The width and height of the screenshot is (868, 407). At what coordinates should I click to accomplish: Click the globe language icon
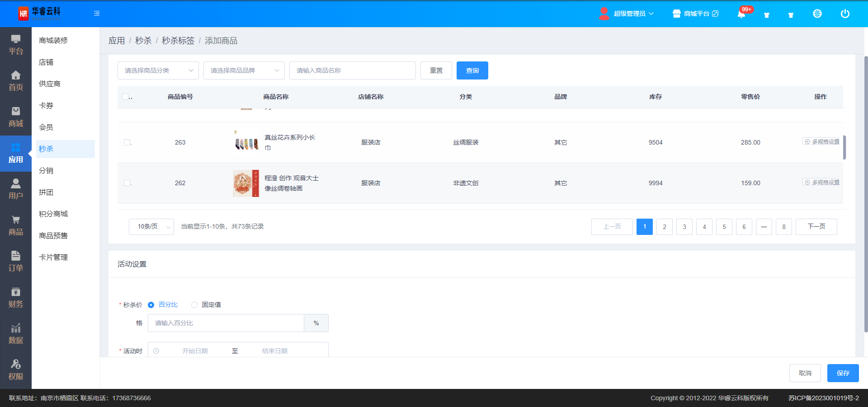[x=817, y=14]
